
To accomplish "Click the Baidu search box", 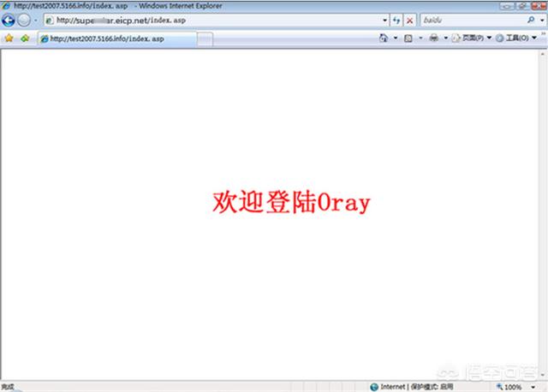I will [473, 21].
